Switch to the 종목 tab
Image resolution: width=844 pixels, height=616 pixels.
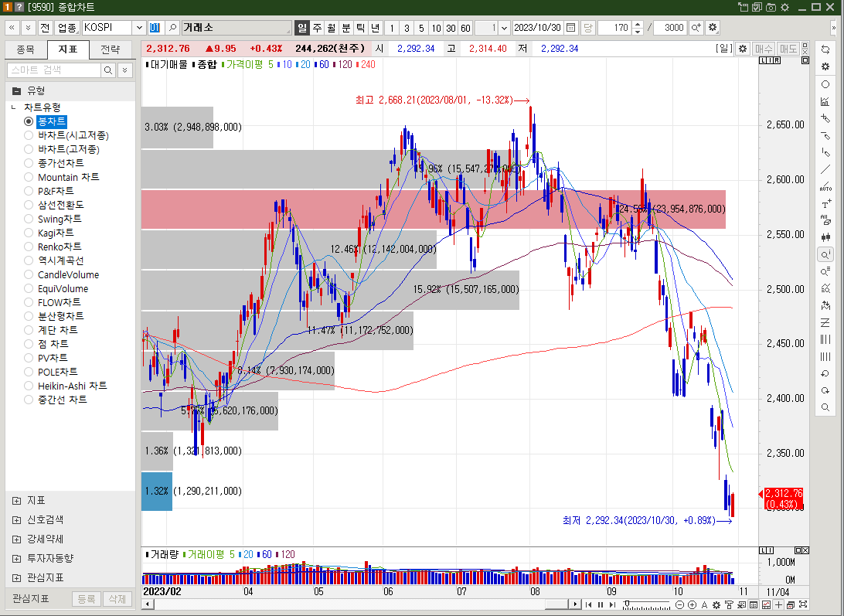click(x=26, y=49)
